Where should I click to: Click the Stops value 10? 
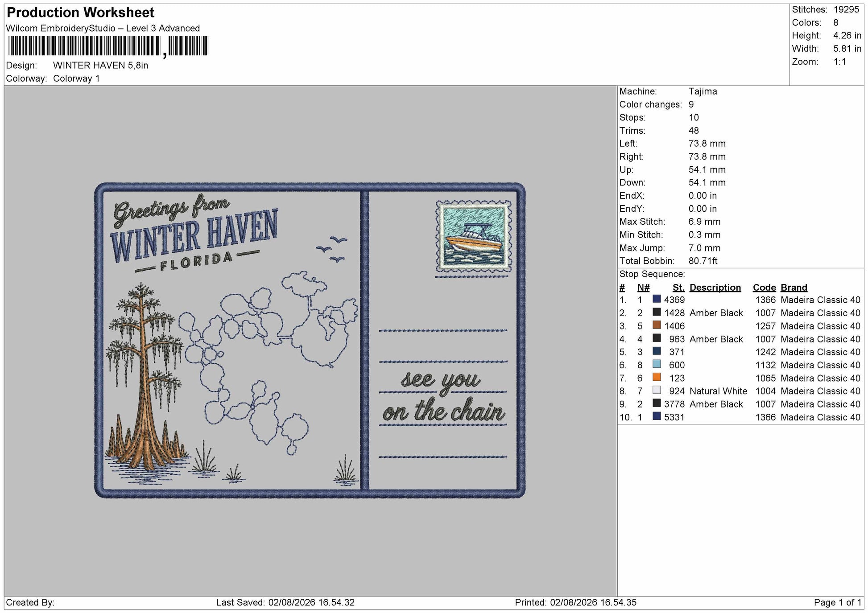[694, 117]
